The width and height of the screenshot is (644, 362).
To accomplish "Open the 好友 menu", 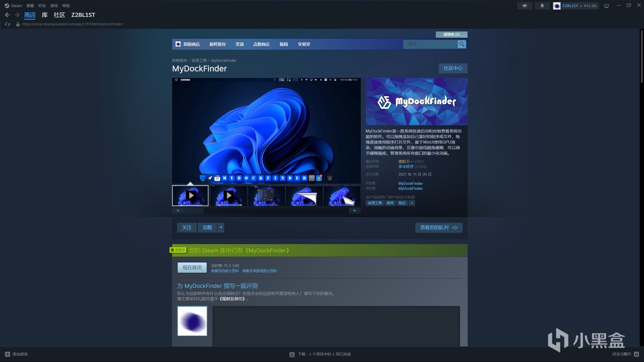I will point(42,6).
